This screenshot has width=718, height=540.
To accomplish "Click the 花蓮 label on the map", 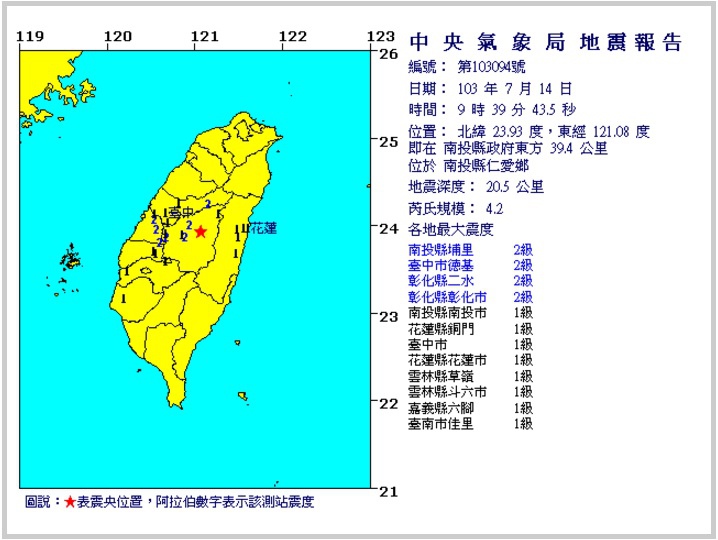I will [264, 229].
